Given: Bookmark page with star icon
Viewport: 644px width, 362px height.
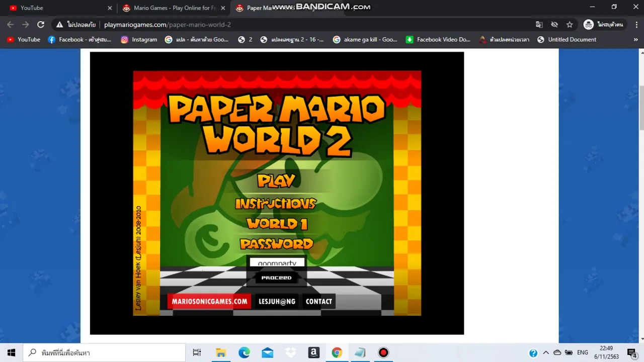Looking at the screenshot, I should pyautogui.click(x=570, y=24).
